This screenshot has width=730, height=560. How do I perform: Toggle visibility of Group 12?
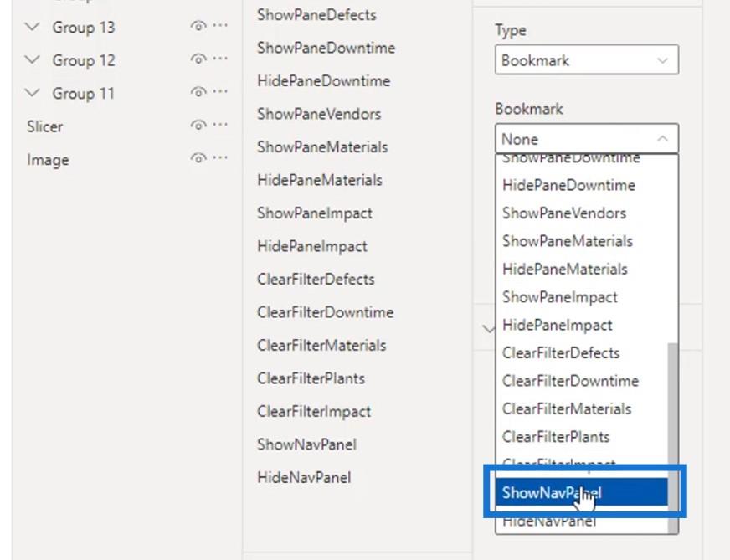pyautogui.click(x=198, y=59)
